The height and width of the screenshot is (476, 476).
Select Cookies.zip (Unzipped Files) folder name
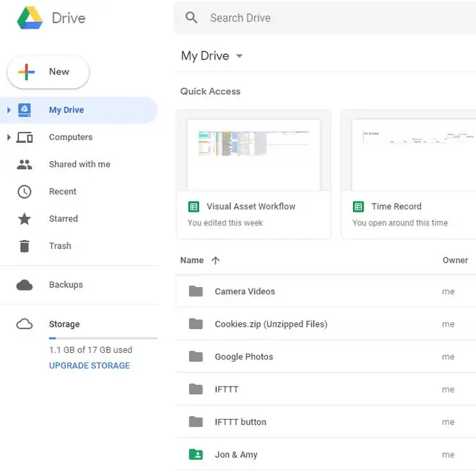pos(271,324)
